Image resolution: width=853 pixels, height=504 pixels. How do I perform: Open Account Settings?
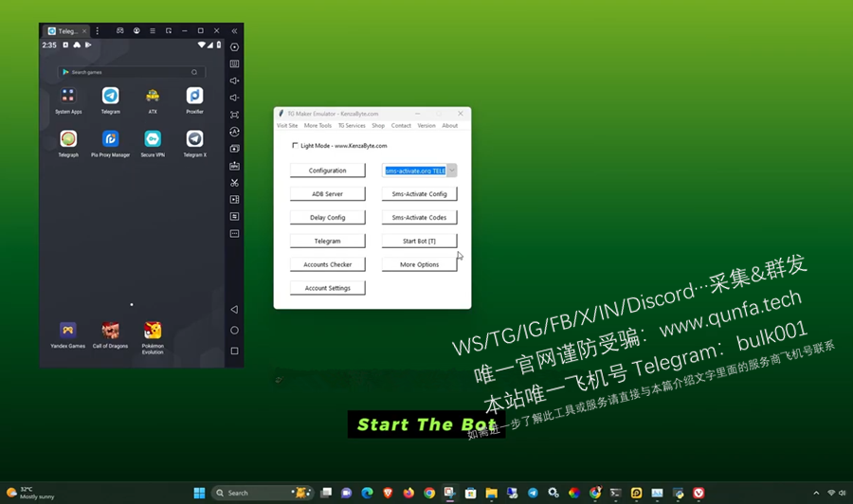coord(328,288)
